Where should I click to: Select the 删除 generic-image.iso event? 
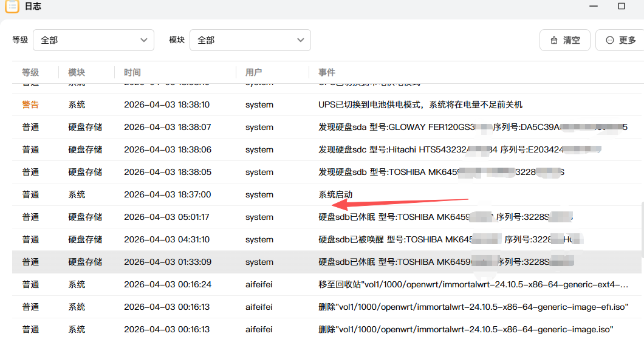[x=466, y=329]
